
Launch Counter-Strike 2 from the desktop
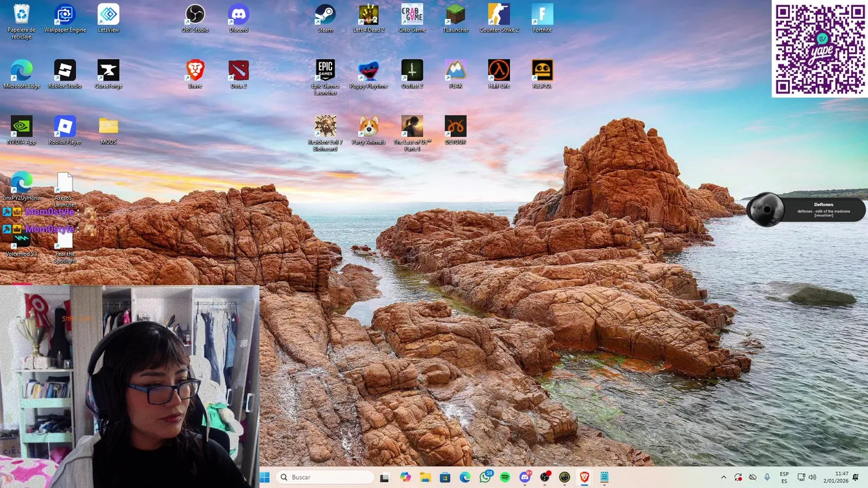point(499,18)
